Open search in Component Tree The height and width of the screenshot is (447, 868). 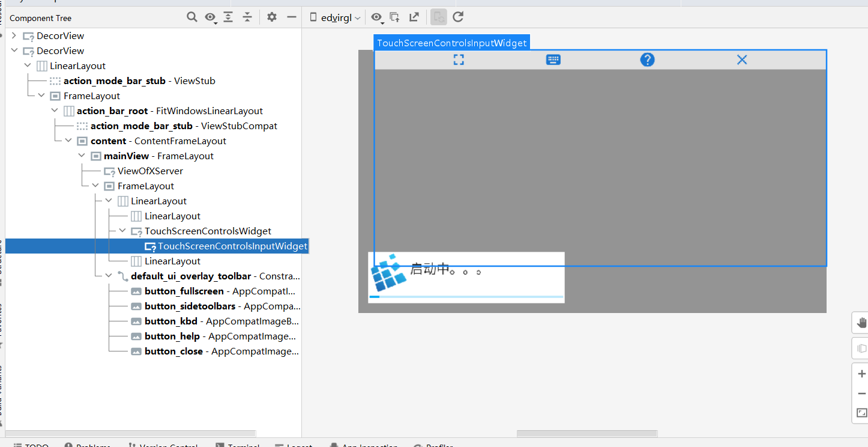click(x=192, y=17)
